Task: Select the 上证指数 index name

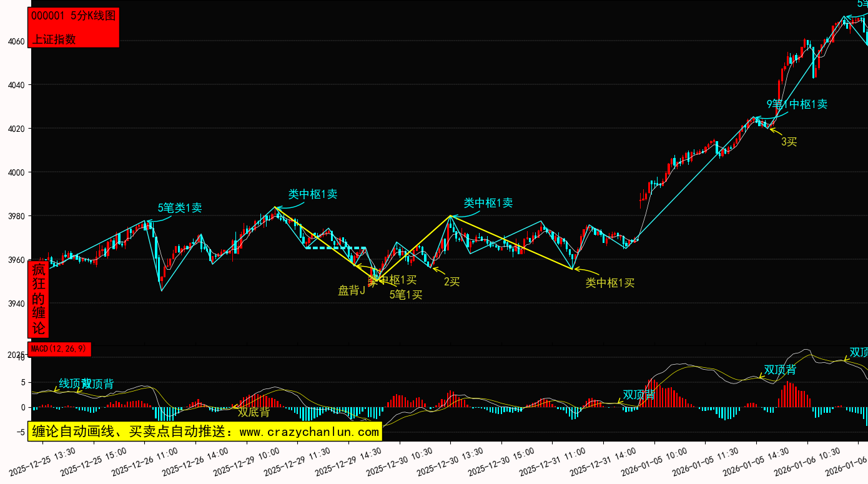Action: (x=54, y=39)
